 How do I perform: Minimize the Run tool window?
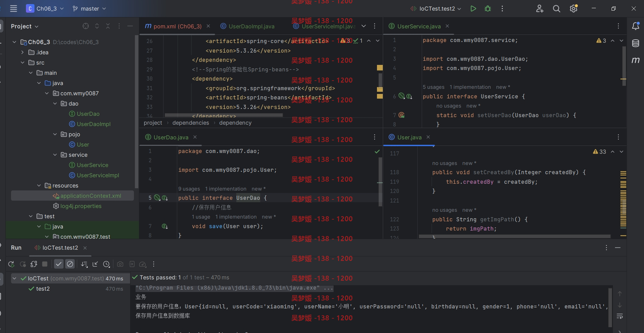click(618, 248)
